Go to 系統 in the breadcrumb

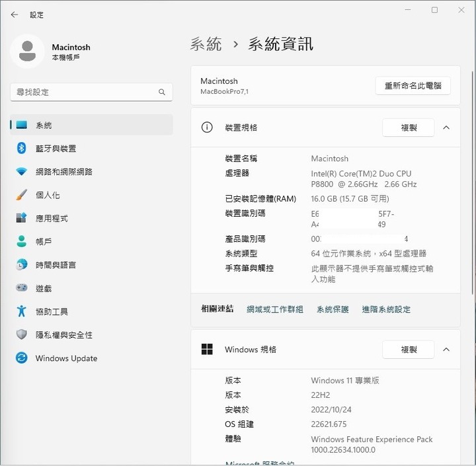coord(206,44)
